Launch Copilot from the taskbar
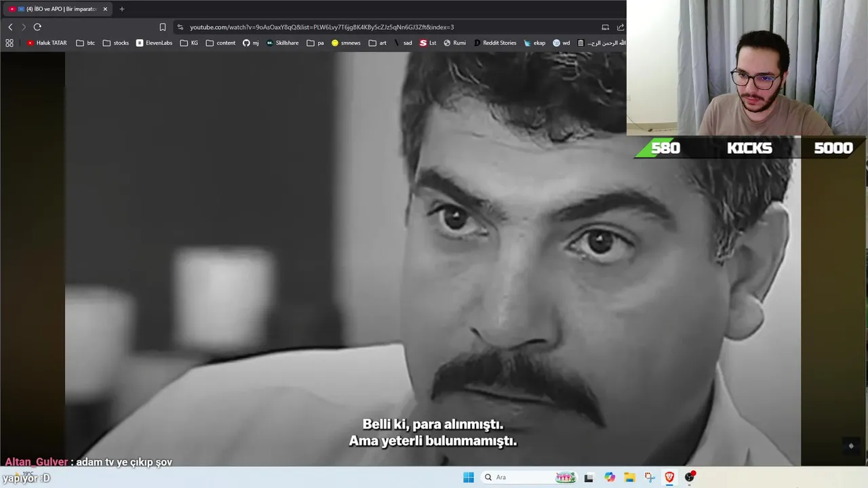The image size is (868, 488). pyautogui.click(x=610, y=477)
